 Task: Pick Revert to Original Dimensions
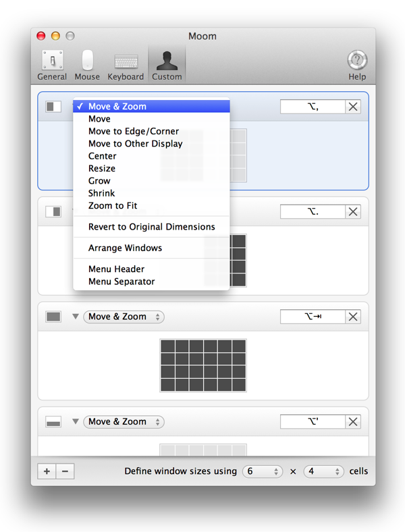pos(151,227)
